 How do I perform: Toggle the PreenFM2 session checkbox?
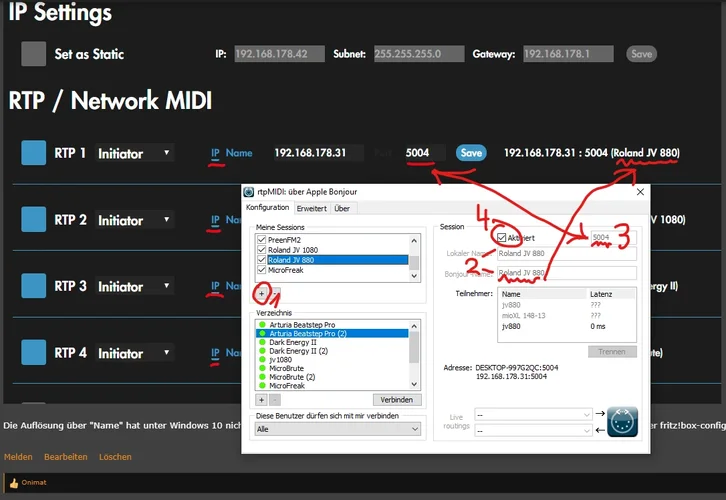click(262, 240)
